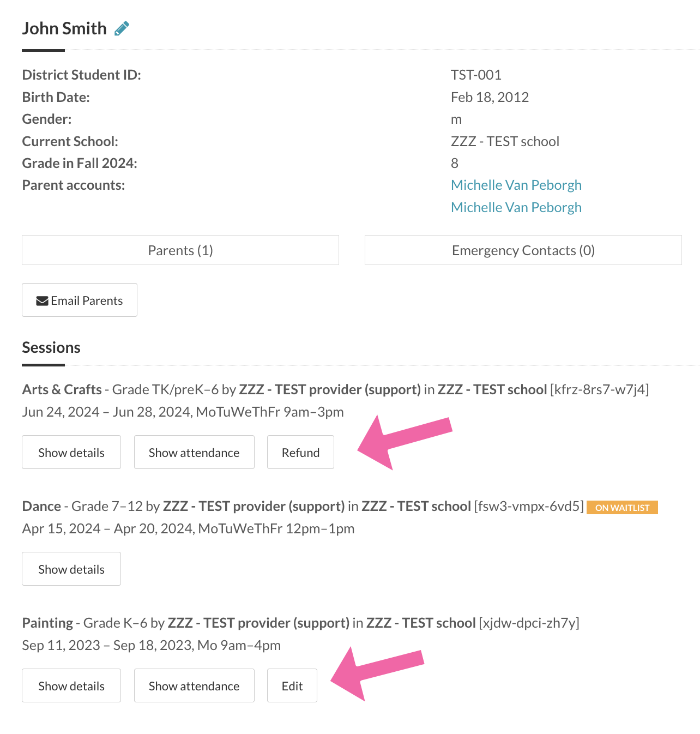Click the pencil edit icon beside John Smith
Image resolution: width=700 pixels, height=734 pixels.
coord(122,28)
